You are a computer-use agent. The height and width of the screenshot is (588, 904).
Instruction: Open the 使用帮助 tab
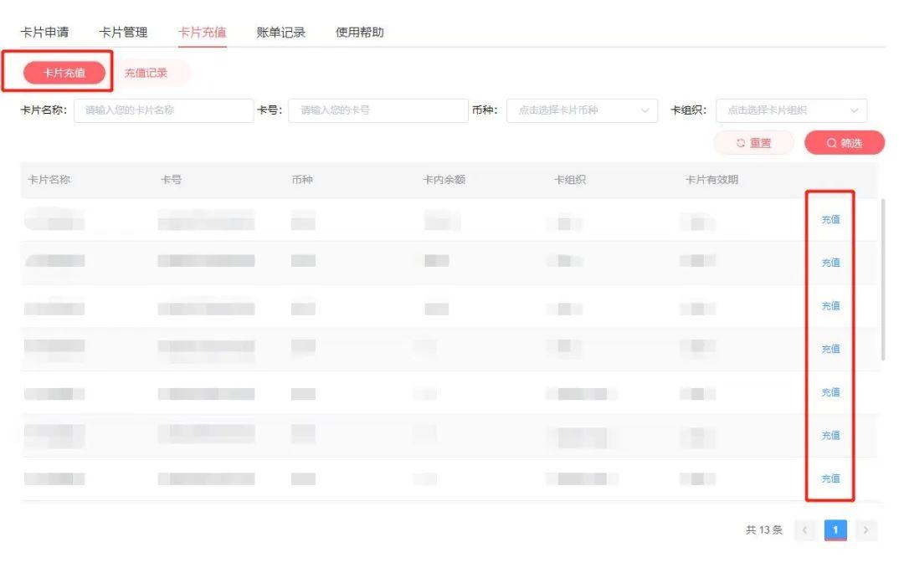360,33
